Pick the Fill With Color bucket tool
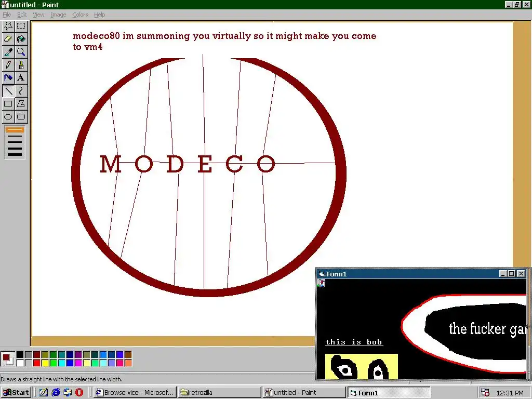532x399 pixels. coord(21,38)
